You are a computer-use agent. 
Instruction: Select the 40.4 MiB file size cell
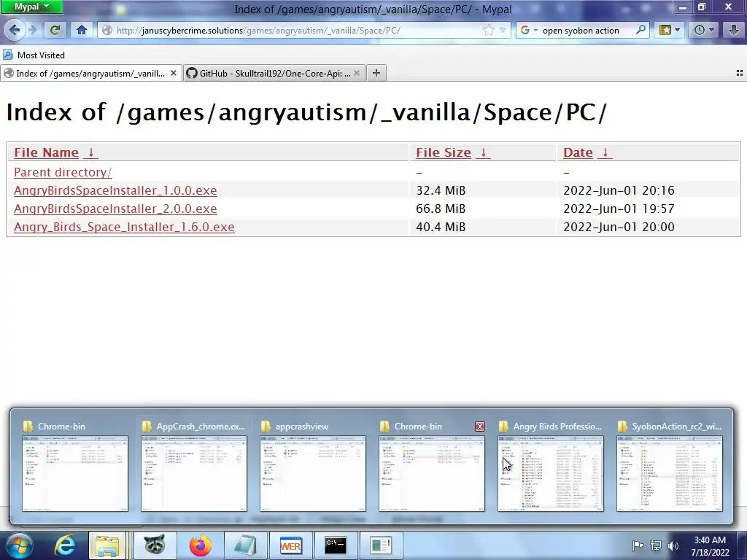pyautogui.click(x=441, y=227)
